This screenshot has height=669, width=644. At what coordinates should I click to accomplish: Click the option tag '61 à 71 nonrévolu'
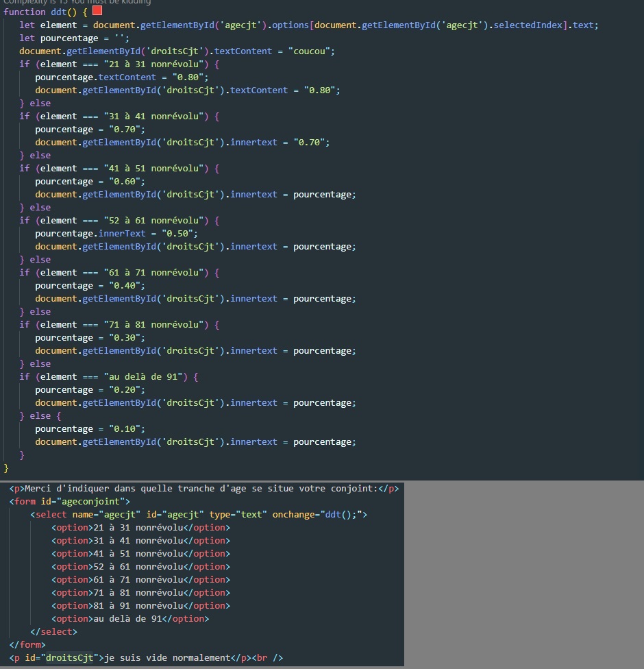pos(140,580)
